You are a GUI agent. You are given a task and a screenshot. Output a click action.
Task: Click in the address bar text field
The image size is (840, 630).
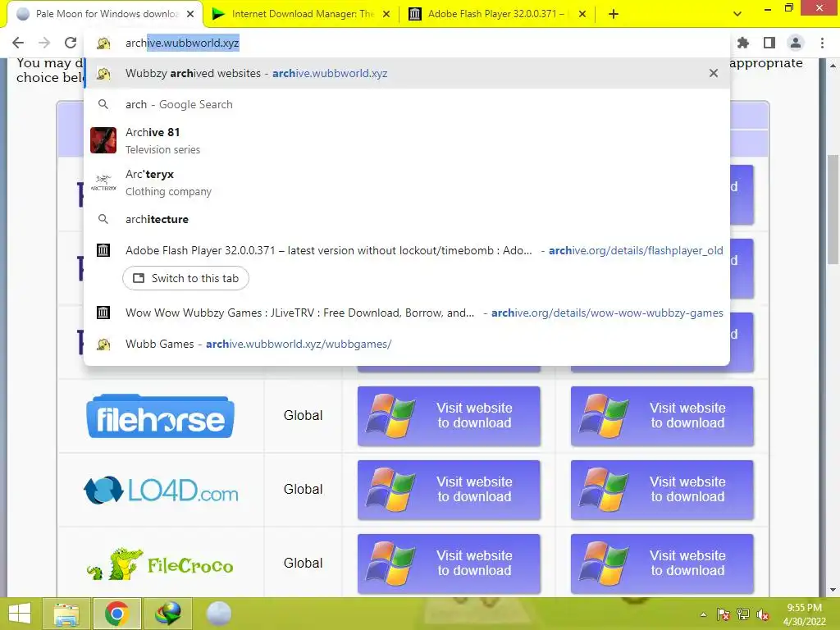coord(407,43)
